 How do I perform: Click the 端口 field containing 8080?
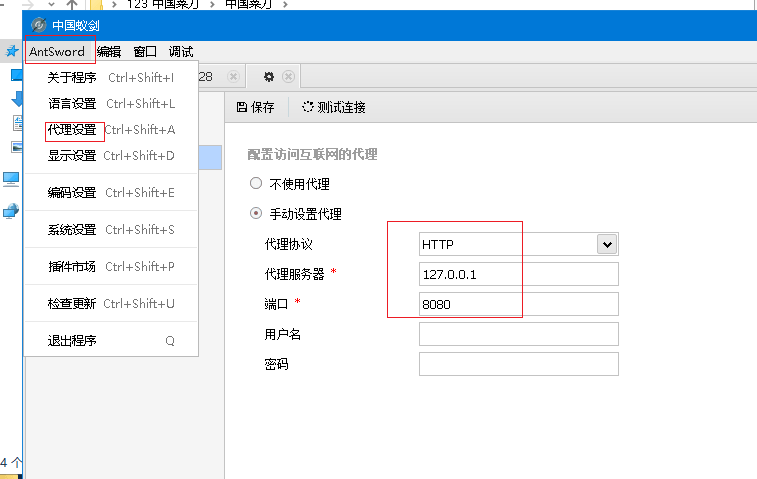(519, 304)
